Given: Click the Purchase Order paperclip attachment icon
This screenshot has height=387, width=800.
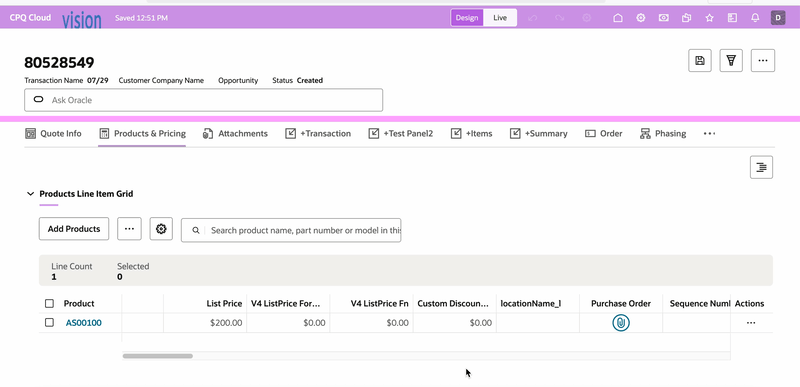Looking at the screenshot, I should (621, 323).
